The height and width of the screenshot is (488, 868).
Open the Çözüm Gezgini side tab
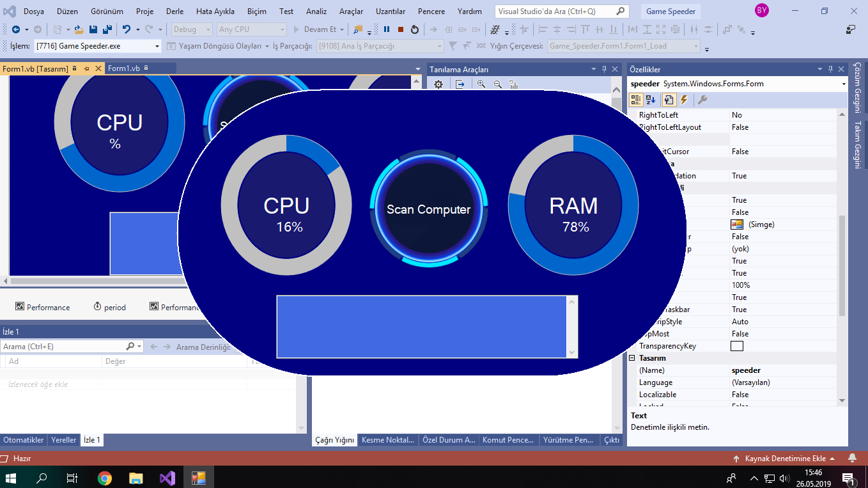(x=858, y=88)
